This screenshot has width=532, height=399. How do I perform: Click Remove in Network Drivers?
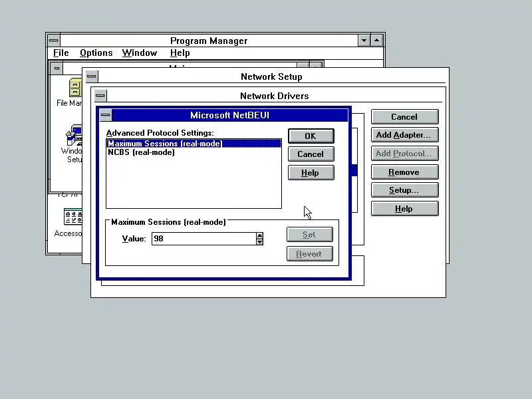[x=404, y=172]
